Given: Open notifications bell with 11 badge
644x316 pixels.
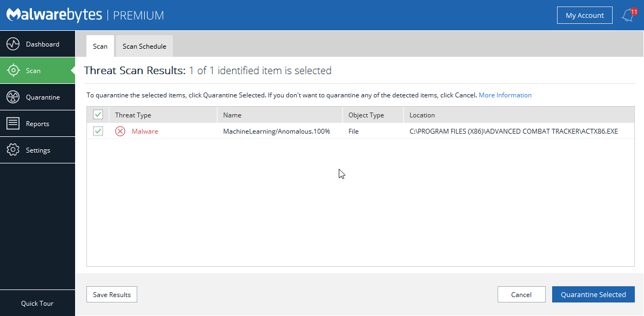Looking at the screenshot, I should click(x=628, y=15).
